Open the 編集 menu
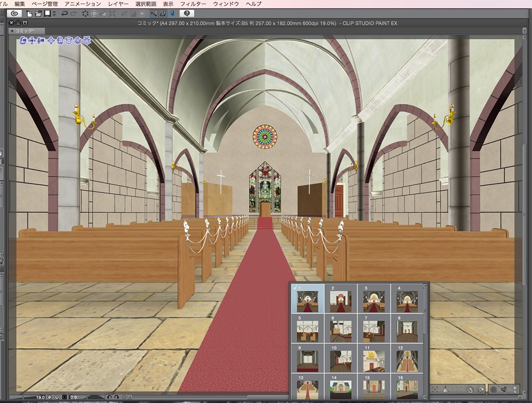532x403 pixels. (20, 4)
